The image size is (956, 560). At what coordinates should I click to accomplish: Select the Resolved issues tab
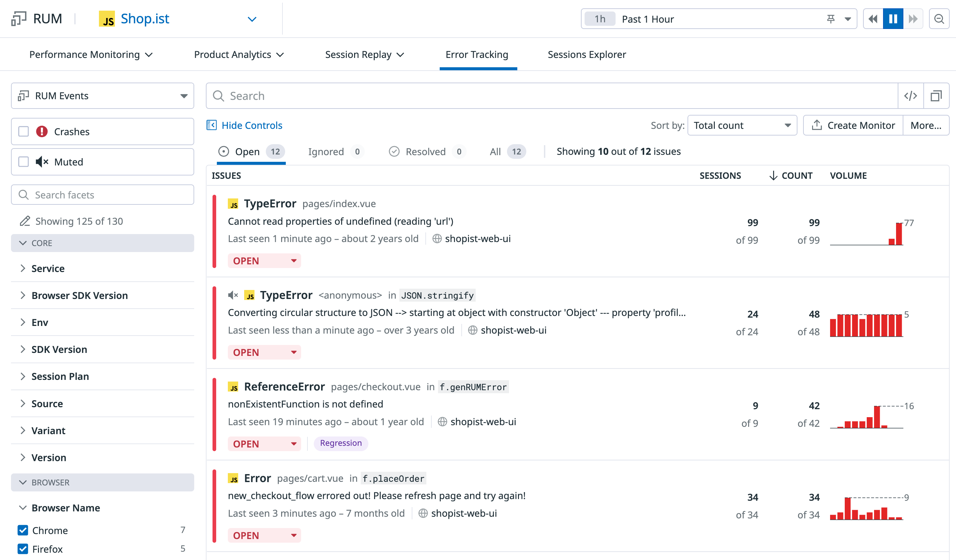pyautogui.click(x=425, y=152)
